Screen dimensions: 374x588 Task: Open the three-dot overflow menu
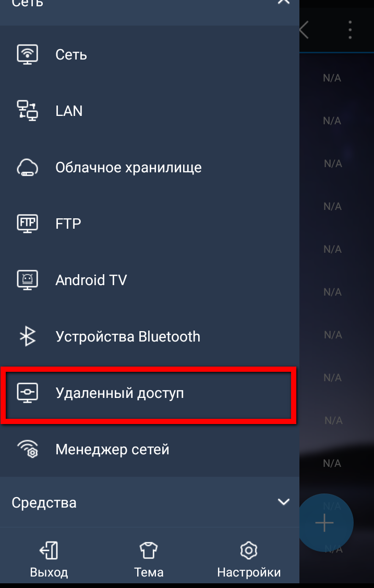(x=350, y=30)
